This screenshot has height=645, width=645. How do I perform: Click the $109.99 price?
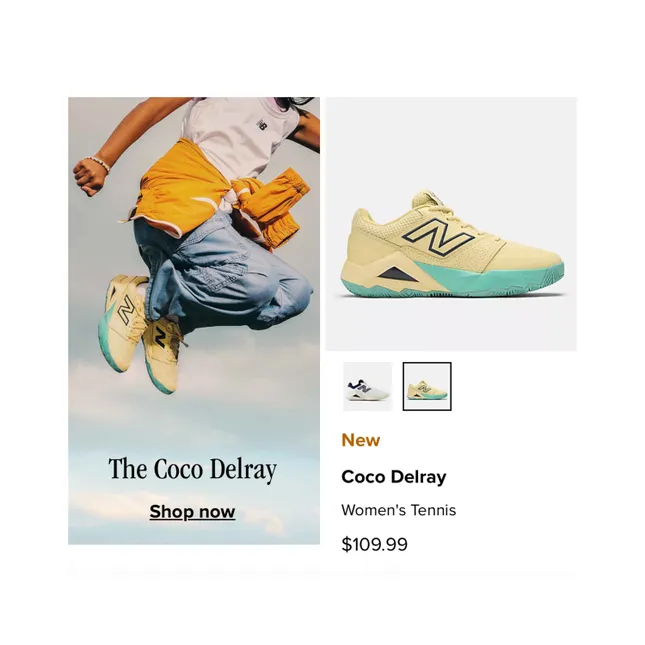[x=374, y=544]
